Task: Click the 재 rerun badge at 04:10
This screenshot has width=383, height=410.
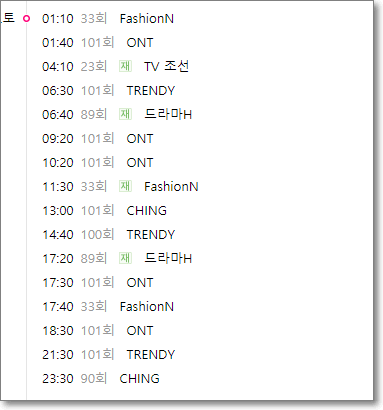Action: (x=125, y=66)
